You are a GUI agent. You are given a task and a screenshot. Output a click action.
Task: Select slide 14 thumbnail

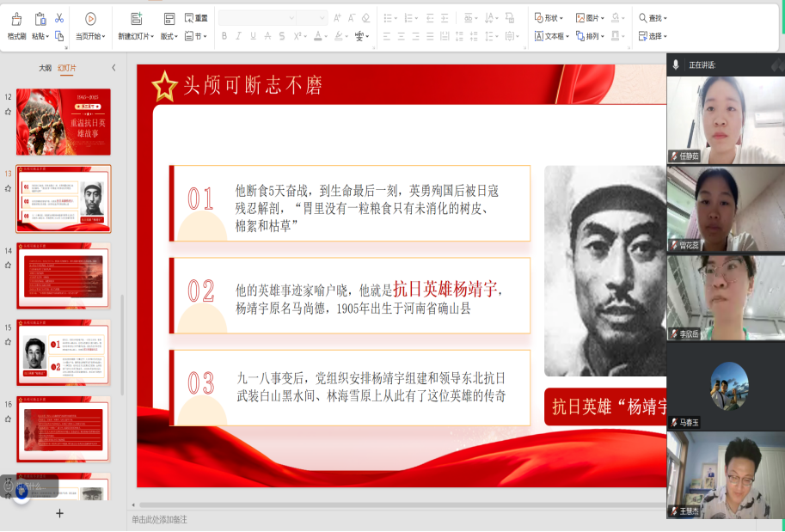tap(64, 276)
